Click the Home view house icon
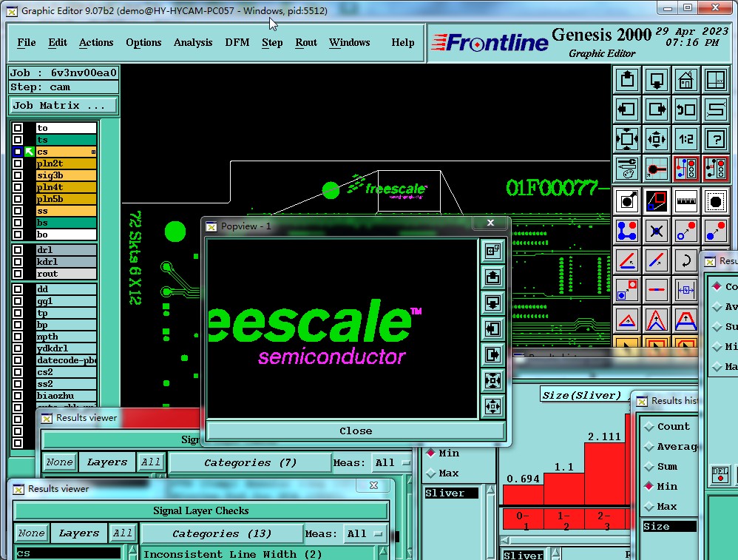 point(686,80)
